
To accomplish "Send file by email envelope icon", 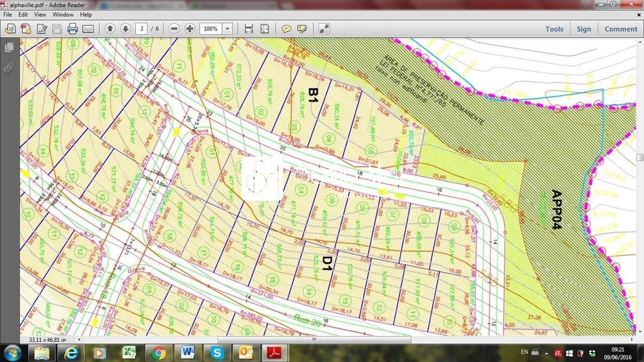I will click(88, 29).
